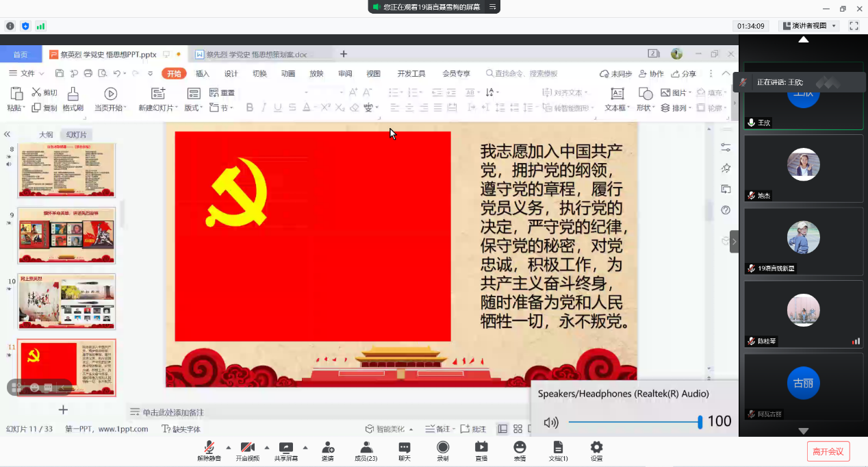Image resolution: width=868 pixels, height=467 pixels.
Task: Click the 离开会议 leave meeting button
Action: [828, 451]
